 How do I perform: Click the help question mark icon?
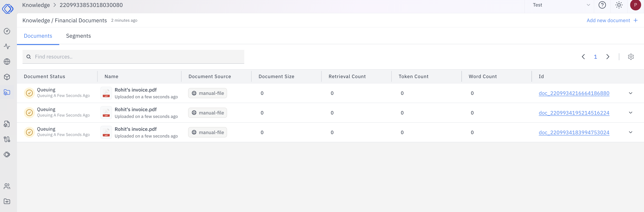[x=602, y=5]
